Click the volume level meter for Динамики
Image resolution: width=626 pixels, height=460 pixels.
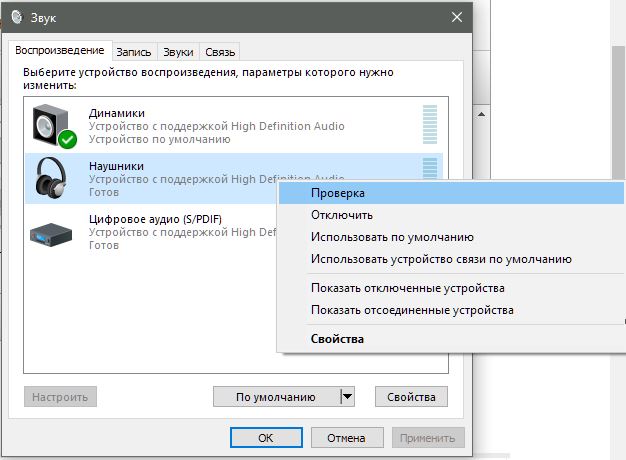[430, 126]
